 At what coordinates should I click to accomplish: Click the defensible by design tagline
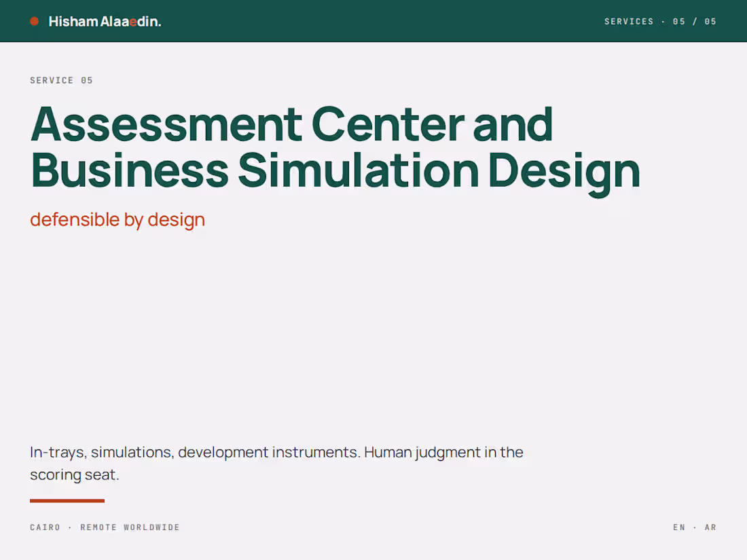[117, 220]
